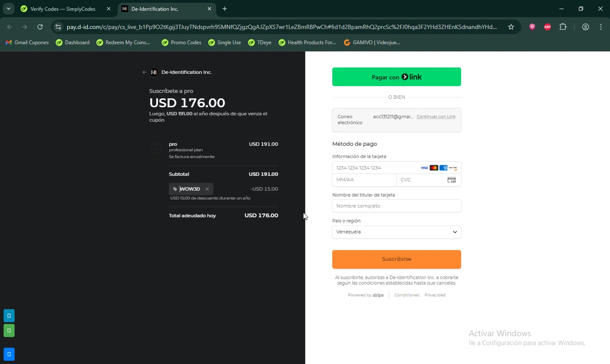Focus the MM/AA expiry field
The width and height of the screenshot is (610, 364).
click(364, 180)
